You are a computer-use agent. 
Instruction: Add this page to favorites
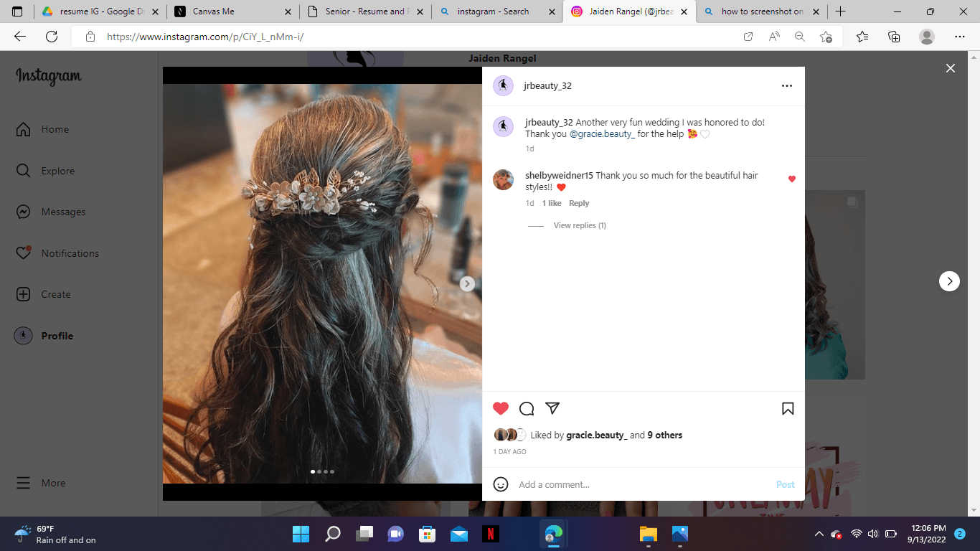click(x=826, y=37)
